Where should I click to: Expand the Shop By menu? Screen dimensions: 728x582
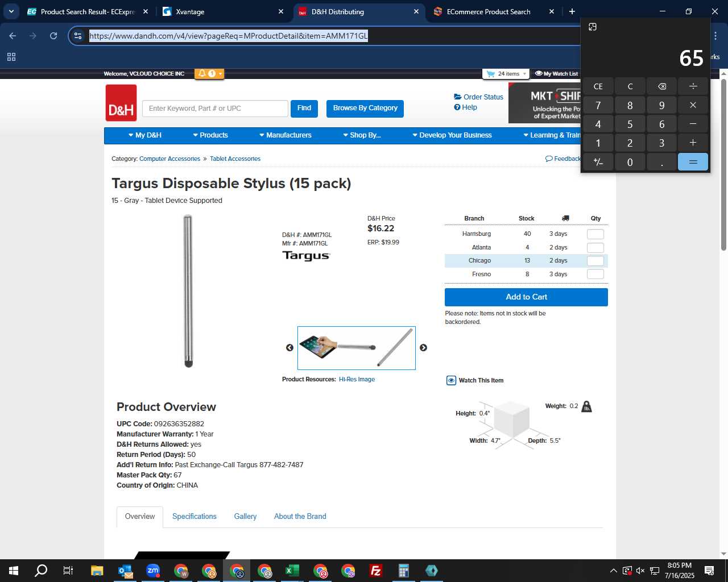(x=362, y=135)
